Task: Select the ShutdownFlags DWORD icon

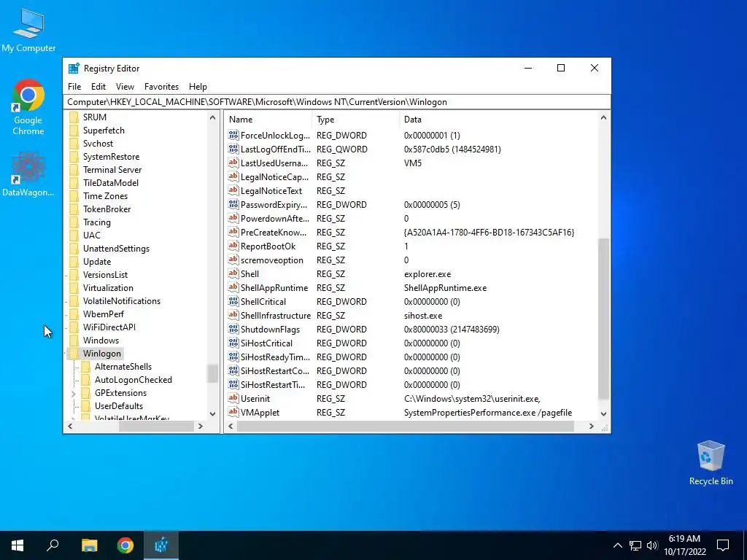Action: coord(233,329)
